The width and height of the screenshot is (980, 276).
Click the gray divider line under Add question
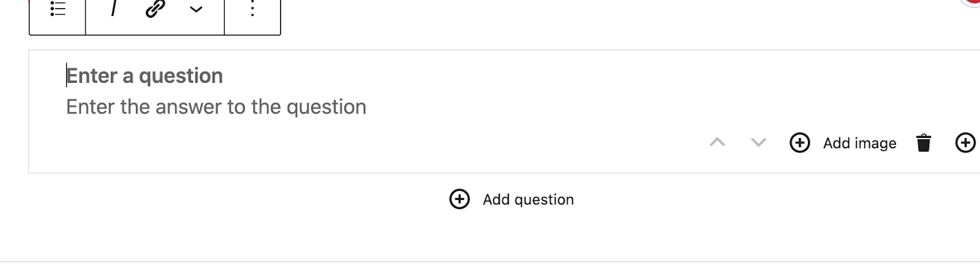click(x=490, y=262)
